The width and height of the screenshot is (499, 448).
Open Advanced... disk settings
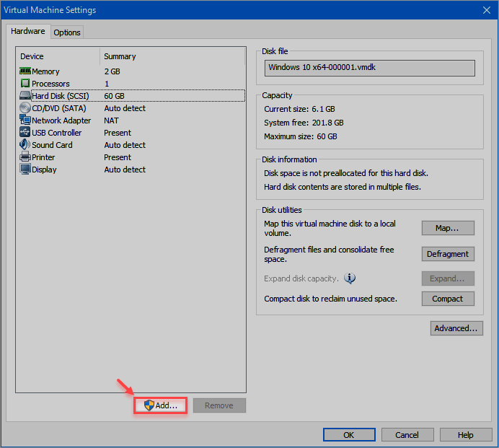(x=456, y=328)
